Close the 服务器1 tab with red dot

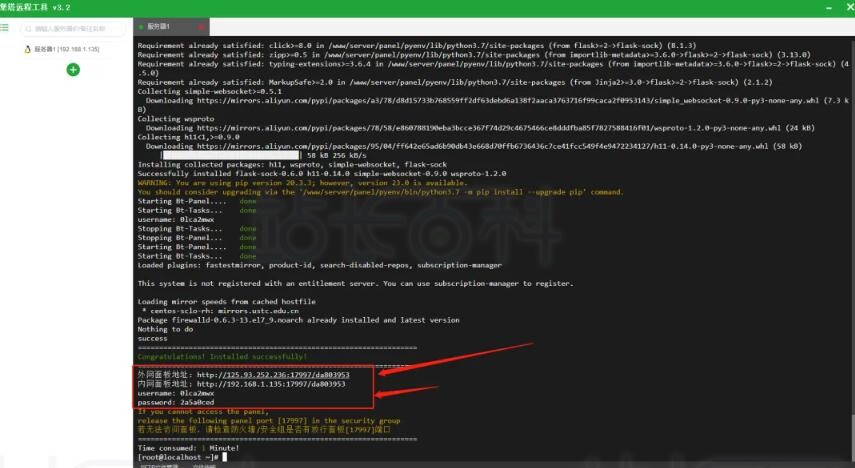point(201,27)
